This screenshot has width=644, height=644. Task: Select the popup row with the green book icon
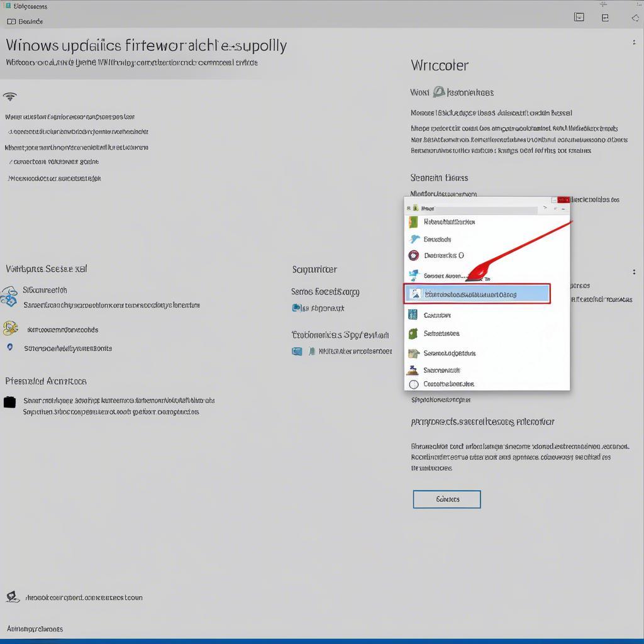pyautogui.click(x=487, y=222)
